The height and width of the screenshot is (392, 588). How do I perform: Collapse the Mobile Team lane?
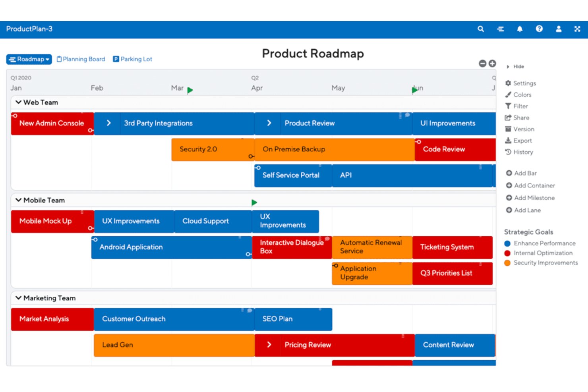(x=18, y=200)
